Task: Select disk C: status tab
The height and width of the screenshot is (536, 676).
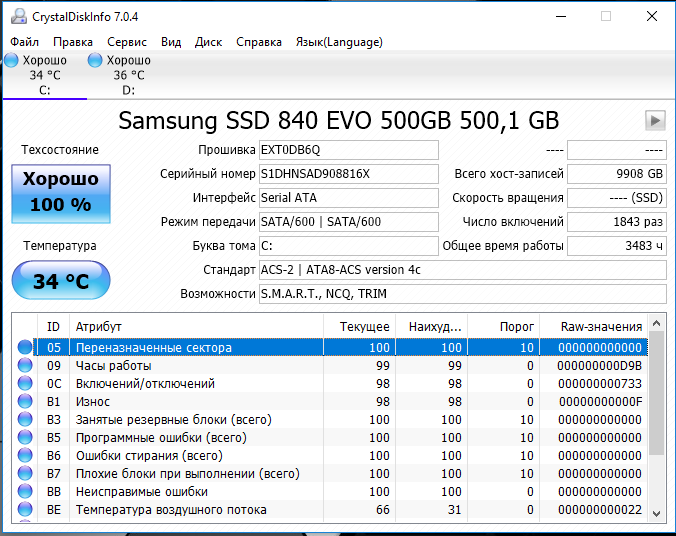Action: click(45, 75)
